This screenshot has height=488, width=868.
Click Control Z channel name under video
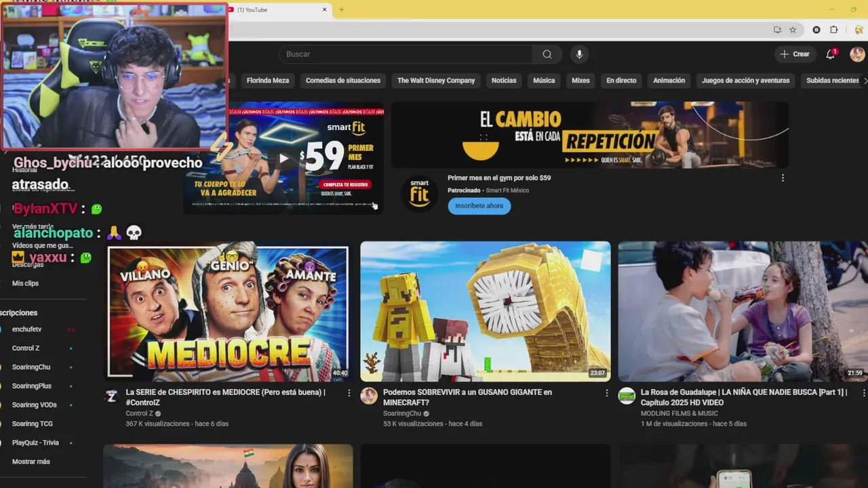tap(140, 413)
